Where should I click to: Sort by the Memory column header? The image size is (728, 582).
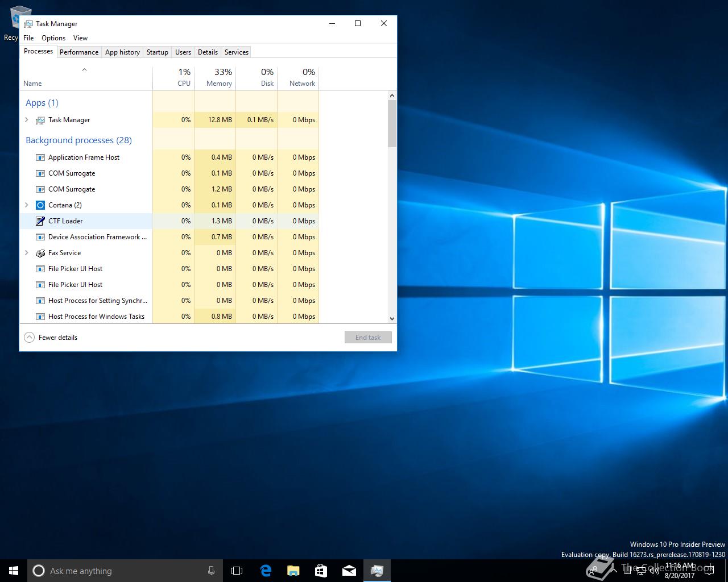[x=215, y=78]
